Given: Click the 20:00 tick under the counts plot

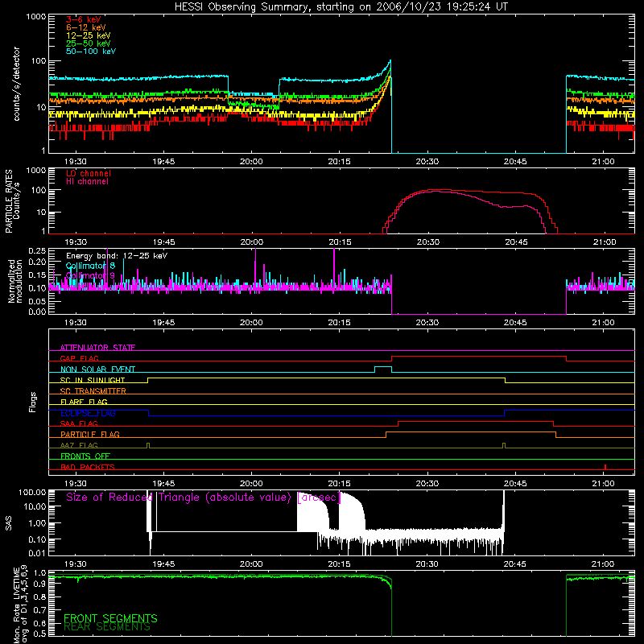Looking at the screenshot, I should click(251, 162).
